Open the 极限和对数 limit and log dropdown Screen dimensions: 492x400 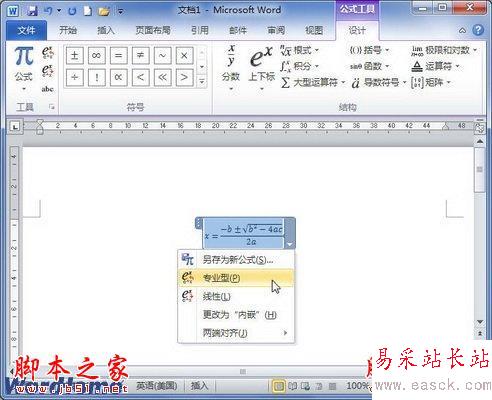tap(444, 50)
